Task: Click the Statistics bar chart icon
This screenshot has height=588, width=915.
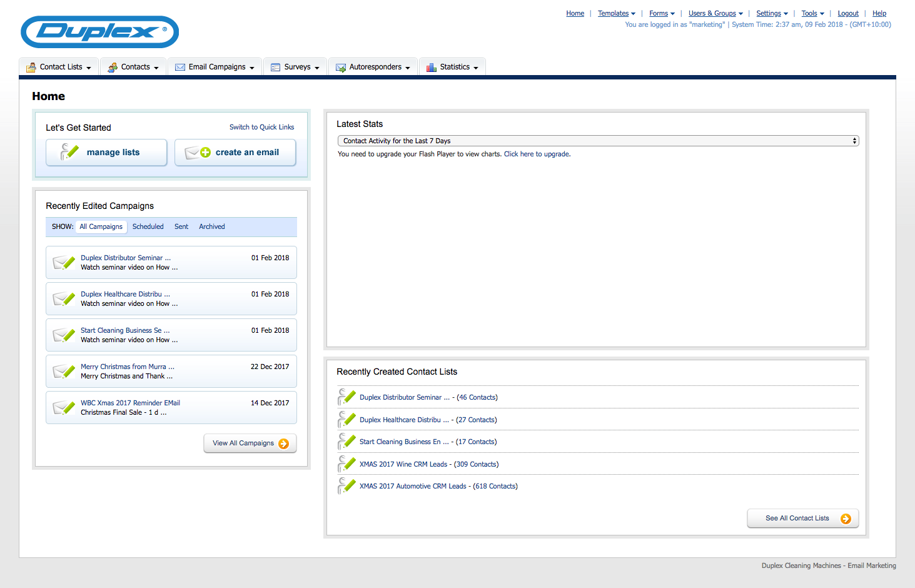Action: point(432,68)
